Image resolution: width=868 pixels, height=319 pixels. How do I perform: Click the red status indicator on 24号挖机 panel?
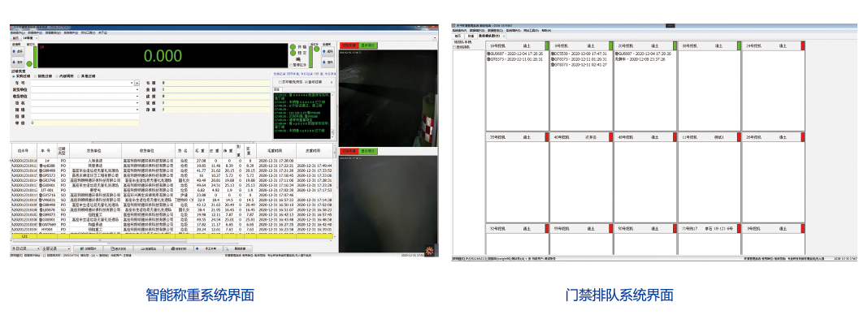click(803, 45)
